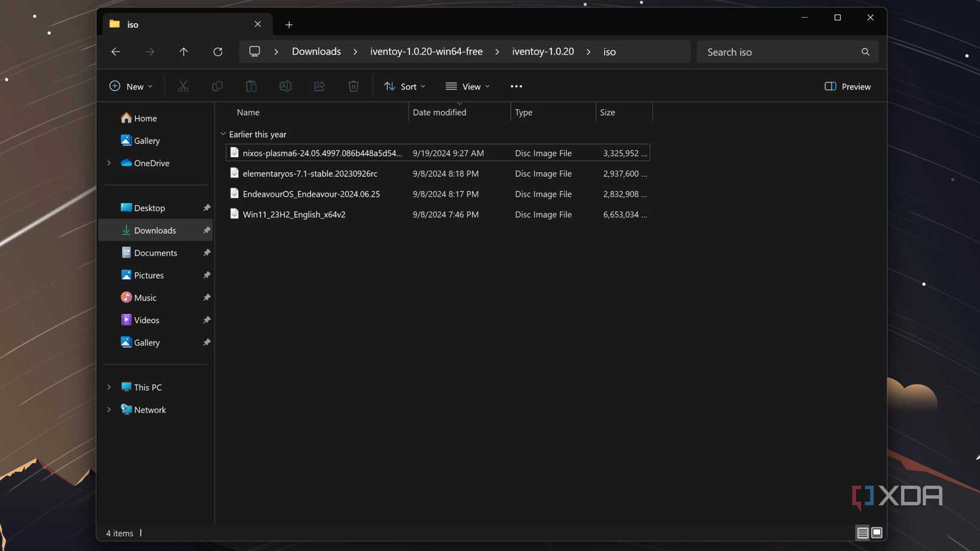Navigate to iventoy-1.0.20 breadcrumb
The width and height of the screenshot is (980, 551).
543,52
